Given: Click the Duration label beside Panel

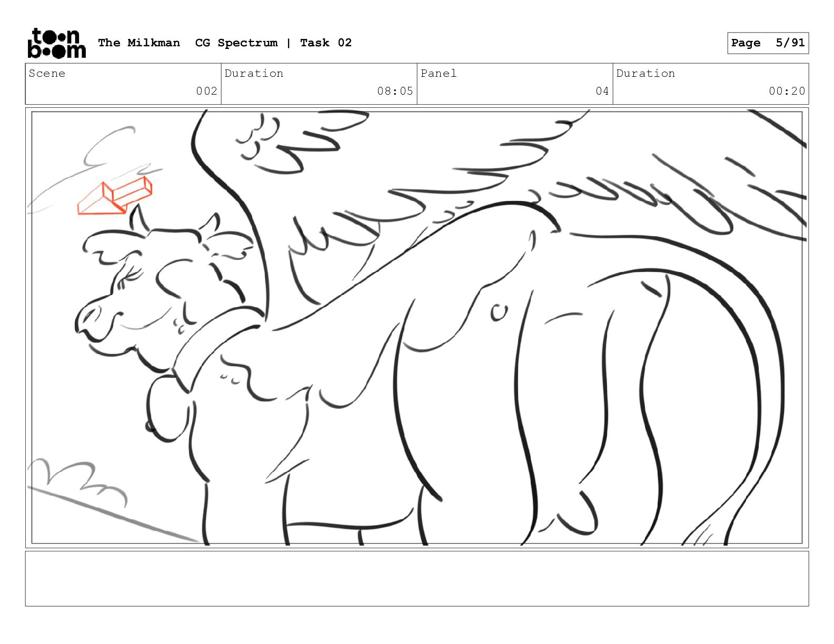Looking at the screenshot, I should [x=646, y=73].
